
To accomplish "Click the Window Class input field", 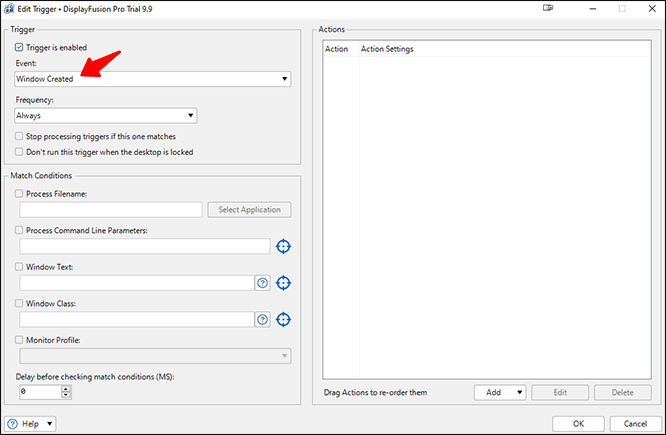I will click(137, 319).
